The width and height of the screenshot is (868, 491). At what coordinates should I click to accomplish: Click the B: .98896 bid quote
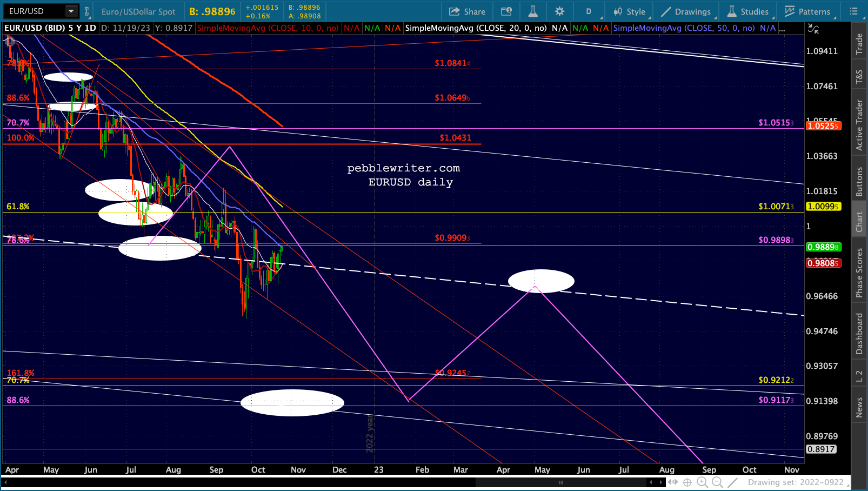tap(212, 11)
